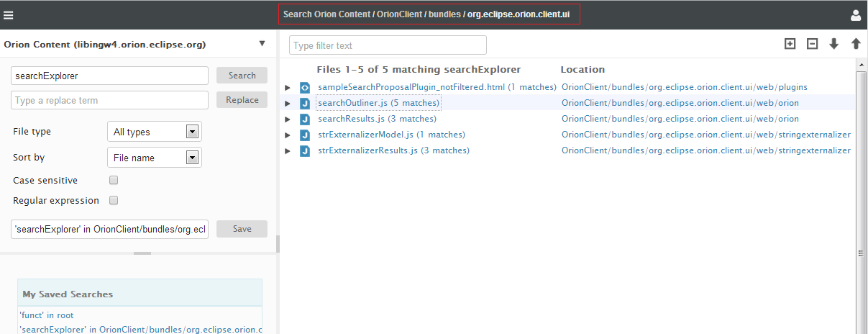This screenshot has height=334, width=868.
Task: Expand sampleSearchProposalPlugin_notFiltered.html result row
Action: tap(288, 87)
